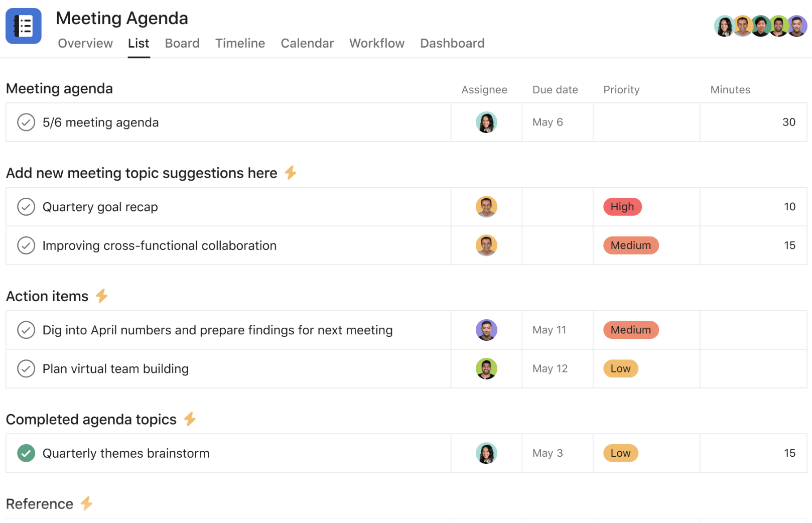Screen dimensions: 812x523
Task: Open May 11 due date cell
Action: click(x=557, y=330)
